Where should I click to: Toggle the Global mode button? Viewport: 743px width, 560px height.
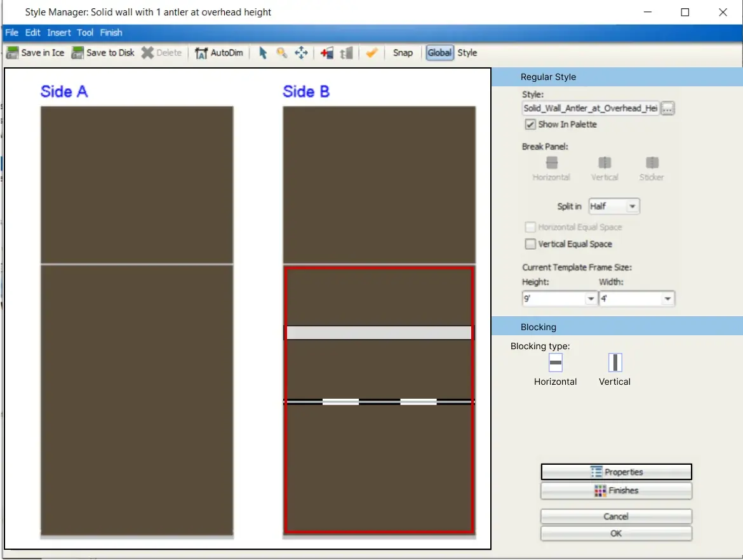pos(439,53)
